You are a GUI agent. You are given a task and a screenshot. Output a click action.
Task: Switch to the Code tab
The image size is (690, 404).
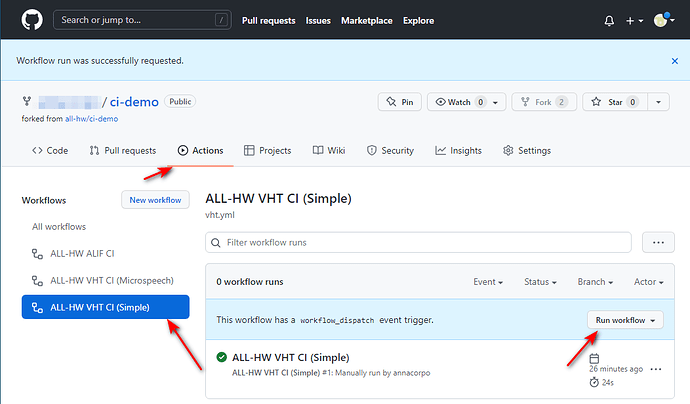coord(50,151)
